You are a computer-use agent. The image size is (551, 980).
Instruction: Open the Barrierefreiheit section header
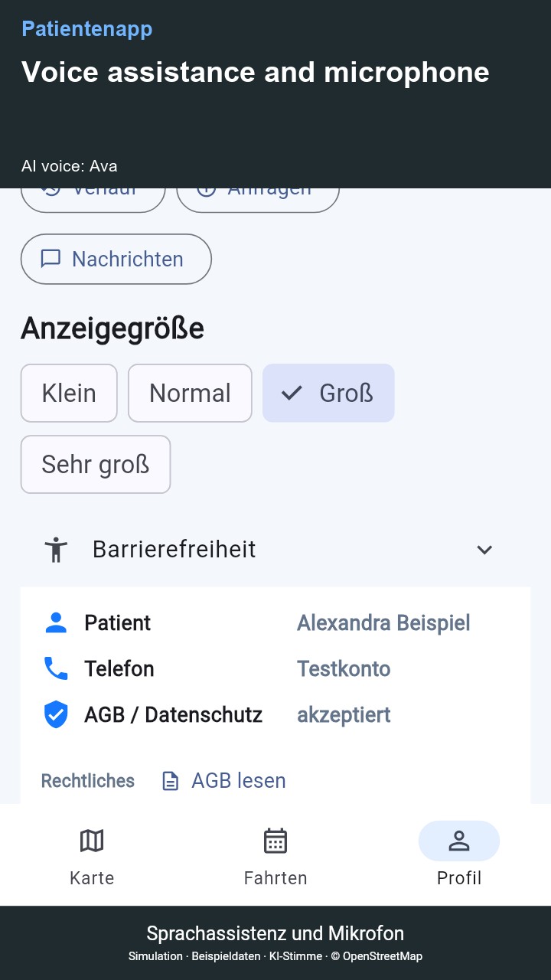[x=275, y=550]
